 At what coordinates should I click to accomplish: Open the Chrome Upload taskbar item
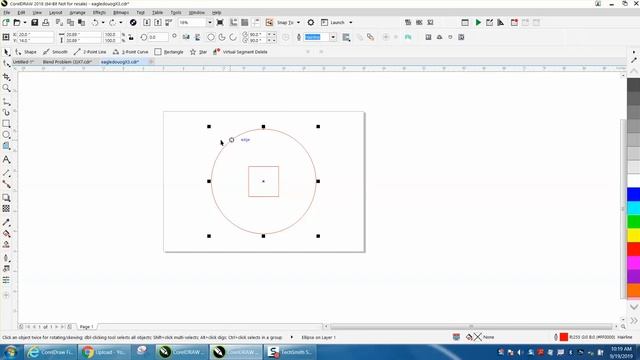[x=105, y=352]
